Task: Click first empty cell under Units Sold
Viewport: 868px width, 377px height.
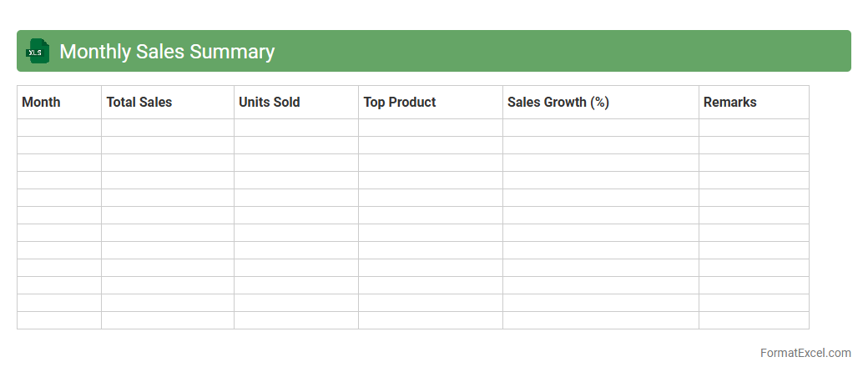Action: point(296,128)
